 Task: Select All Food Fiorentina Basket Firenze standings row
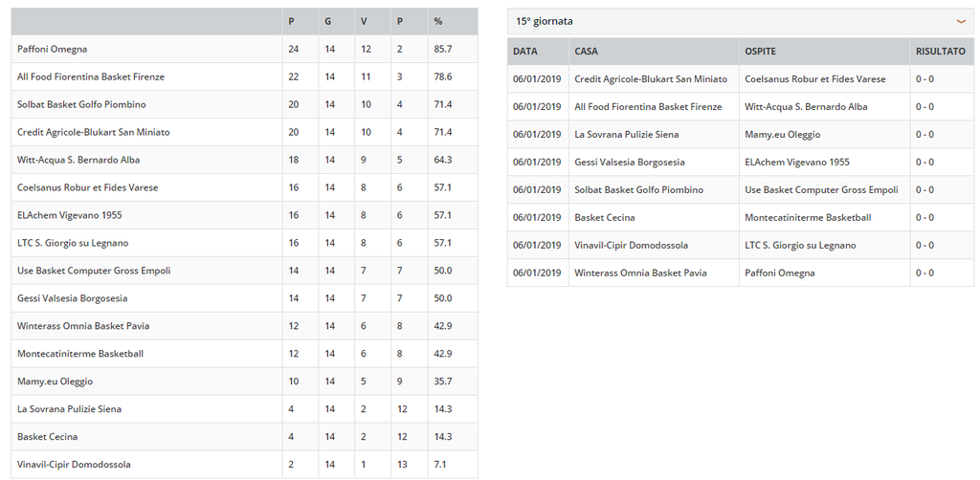coord(244,76)
